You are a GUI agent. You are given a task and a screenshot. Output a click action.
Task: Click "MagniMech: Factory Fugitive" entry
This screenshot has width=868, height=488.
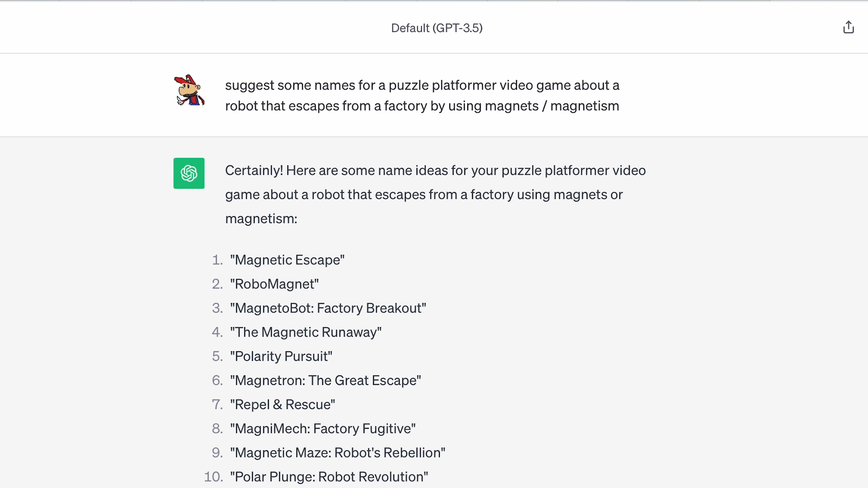point(323,428)
